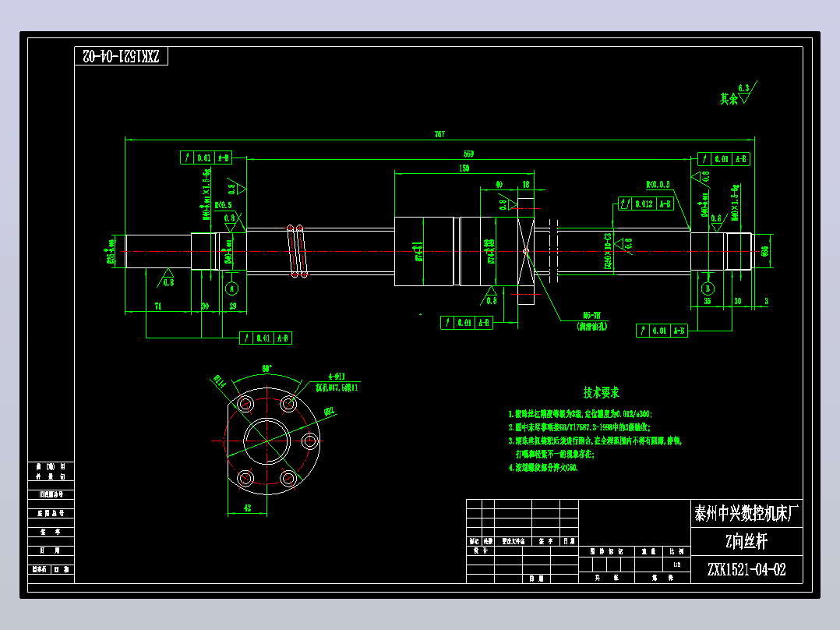Pick the 150 nut length dimension
The height and width of the screenshot is (630, 840).
click(464, 168)
